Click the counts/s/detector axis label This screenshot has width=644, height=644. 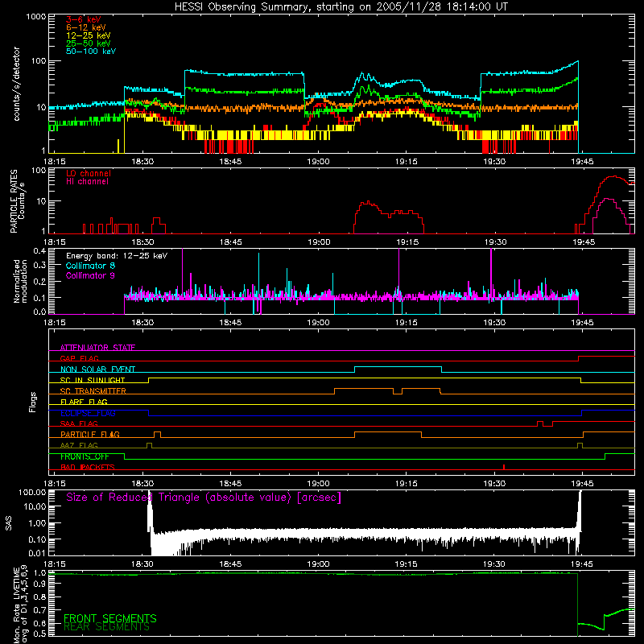[x=16, y=84]
